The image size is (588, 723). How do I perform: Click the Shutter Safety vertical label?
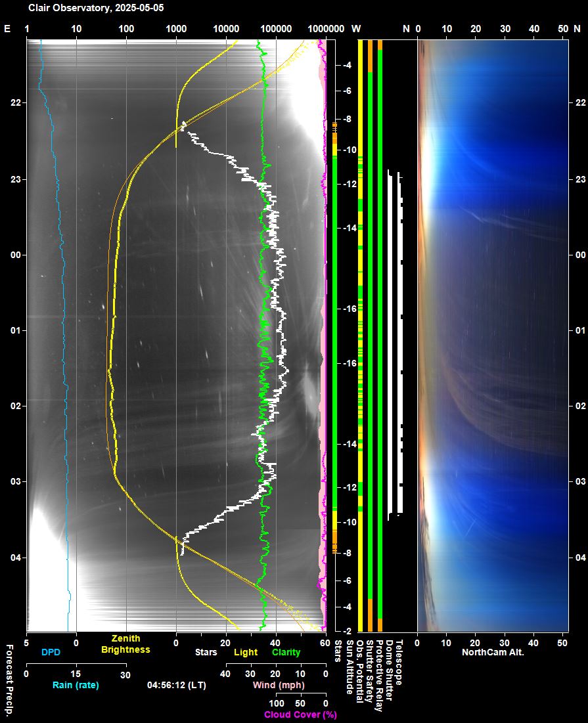(x=369, y=671)
